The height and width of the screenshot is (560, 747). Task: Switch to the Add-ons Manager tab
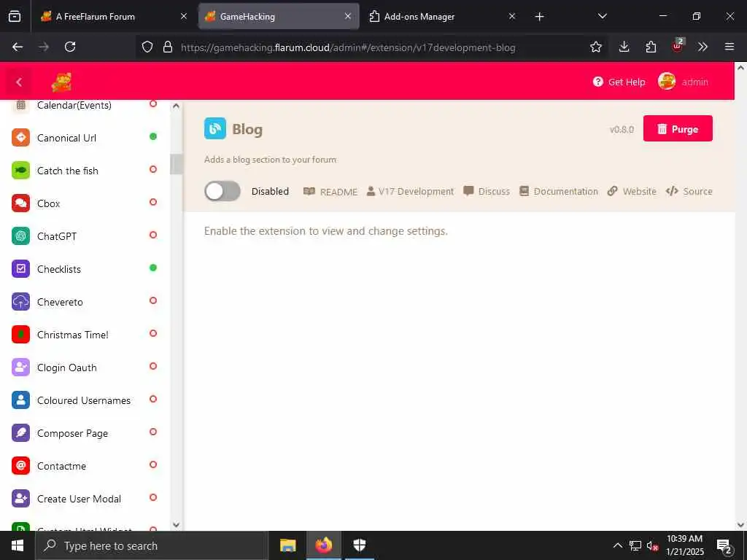[441, 16]
